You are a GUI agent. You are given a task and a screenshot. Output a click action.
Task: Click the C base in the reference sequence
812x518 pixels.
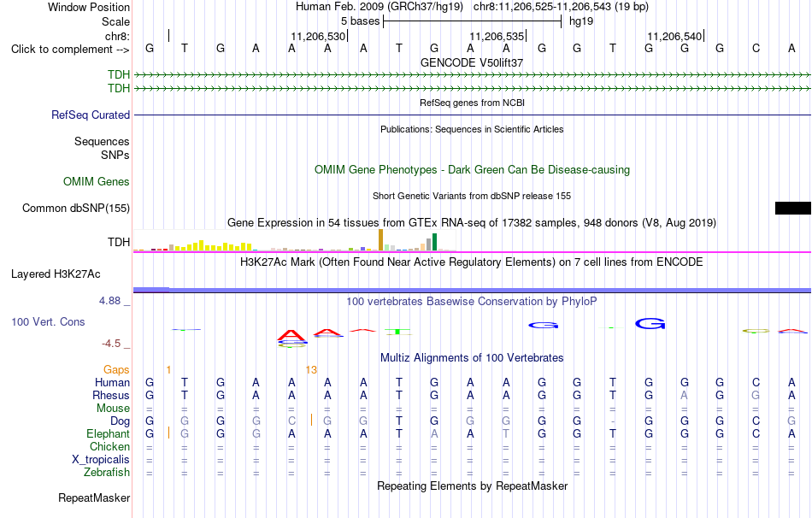click(x=756, y=49)
